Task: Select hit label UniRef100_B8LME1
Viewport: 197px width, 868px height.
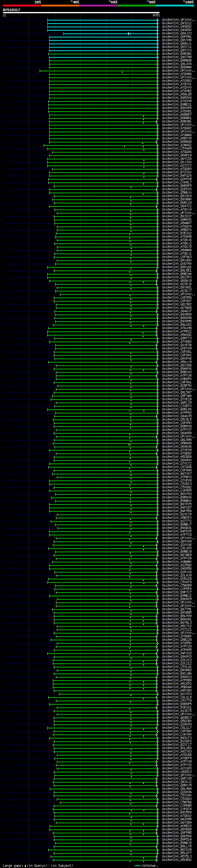Action: pos(177,270)
